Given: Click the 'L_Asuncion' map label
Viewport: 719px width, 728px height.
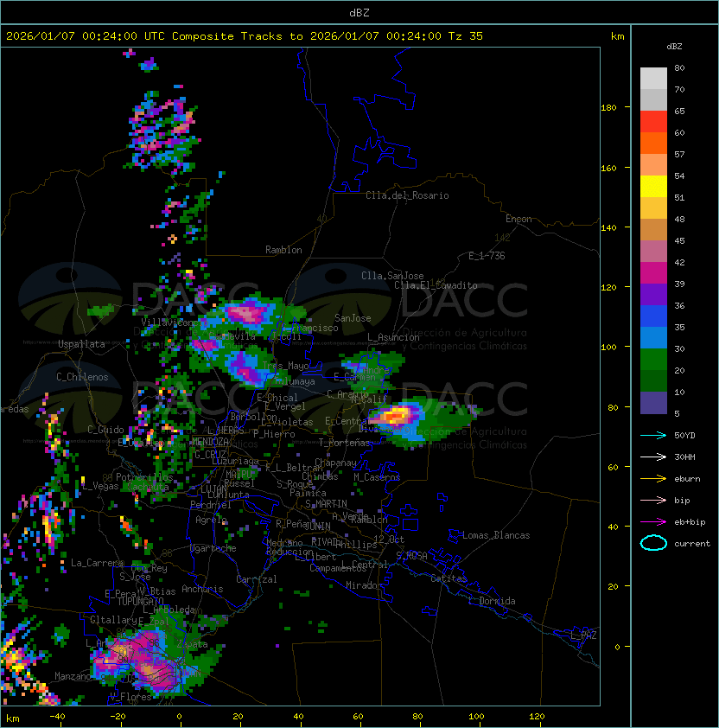Looking at the screenshot, I should point(393,337).
